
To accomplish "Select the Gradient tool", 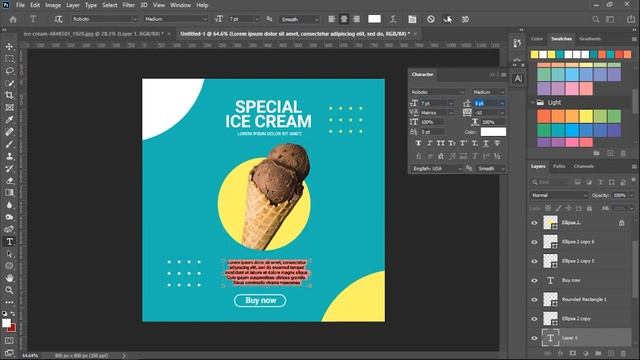I will [x=9, y=193].
